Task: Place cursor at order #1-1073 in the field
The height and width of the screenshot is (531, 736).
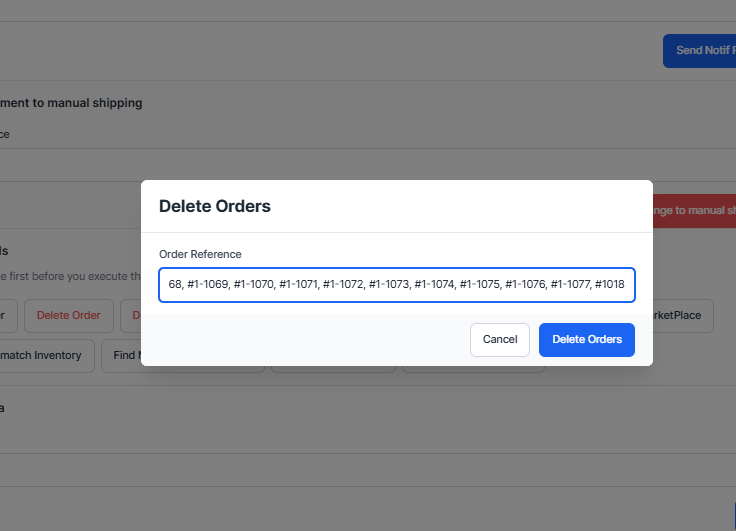Action: click(x=389, y=285)
